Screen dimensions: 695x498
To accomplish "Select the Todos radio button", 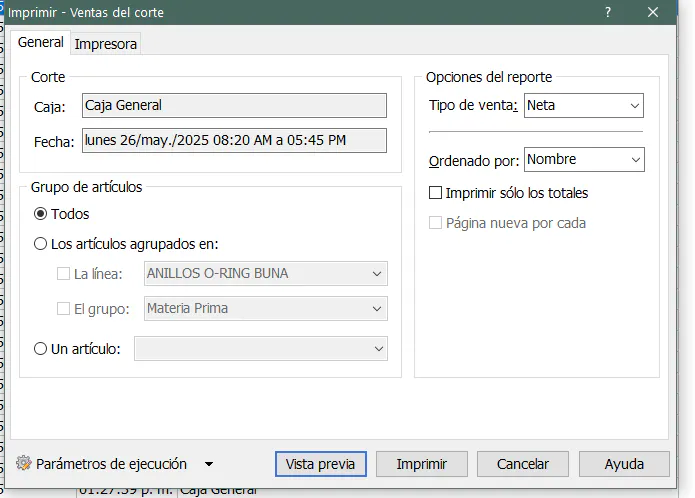I will (x=41, y=214).
